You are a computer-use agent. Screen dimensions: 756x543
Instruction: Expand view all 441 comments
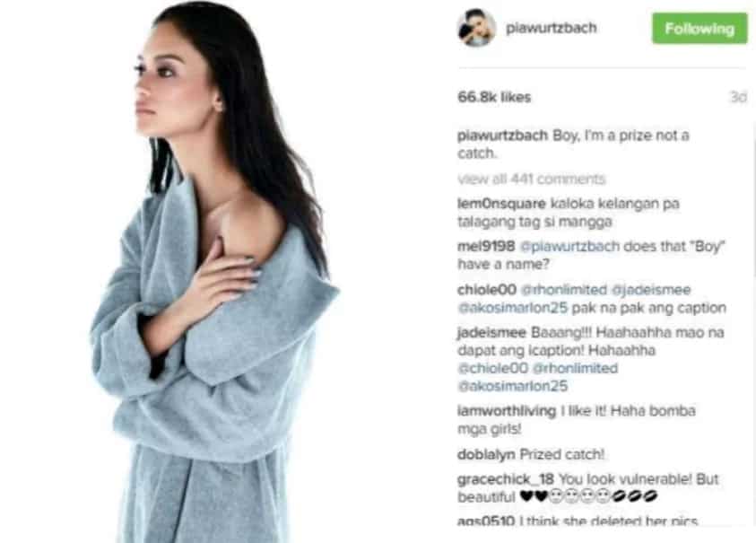coord(531,180)
